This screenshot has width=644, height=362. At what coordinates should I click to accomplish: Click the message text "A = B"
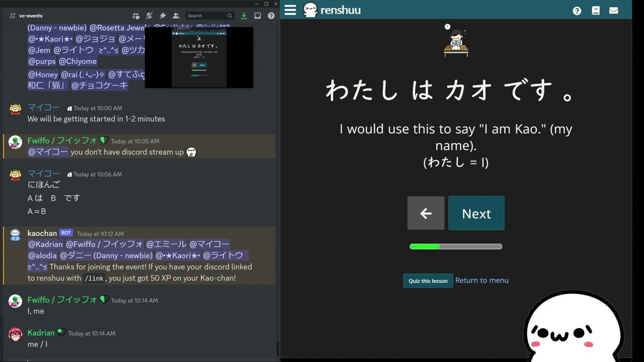coord(37,212)
